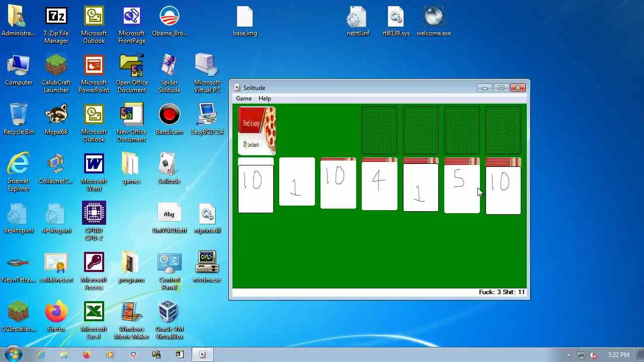Select the CalubCraft Launcher icon
The height and width of the screenshot is (362, 644).
[x=56, y=74]
